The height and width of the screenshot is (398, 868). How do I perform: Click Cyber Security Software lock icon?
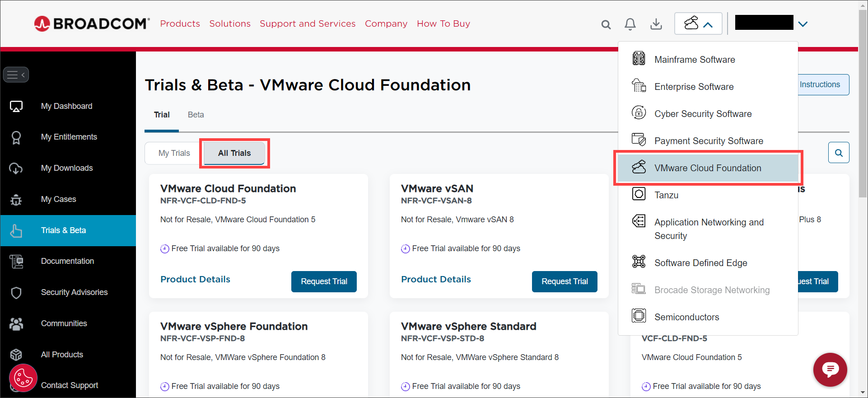[639, 112]
